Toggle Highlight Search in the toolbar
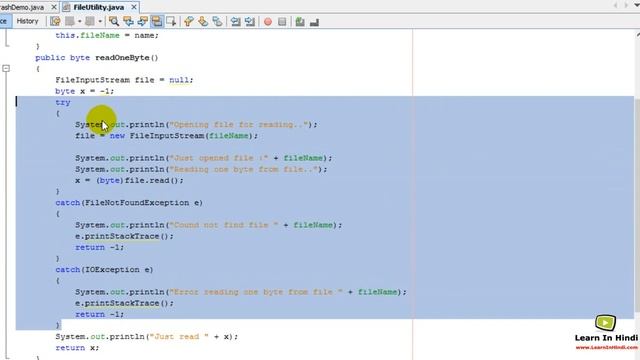640x360 pixels. tap(157, 22)
